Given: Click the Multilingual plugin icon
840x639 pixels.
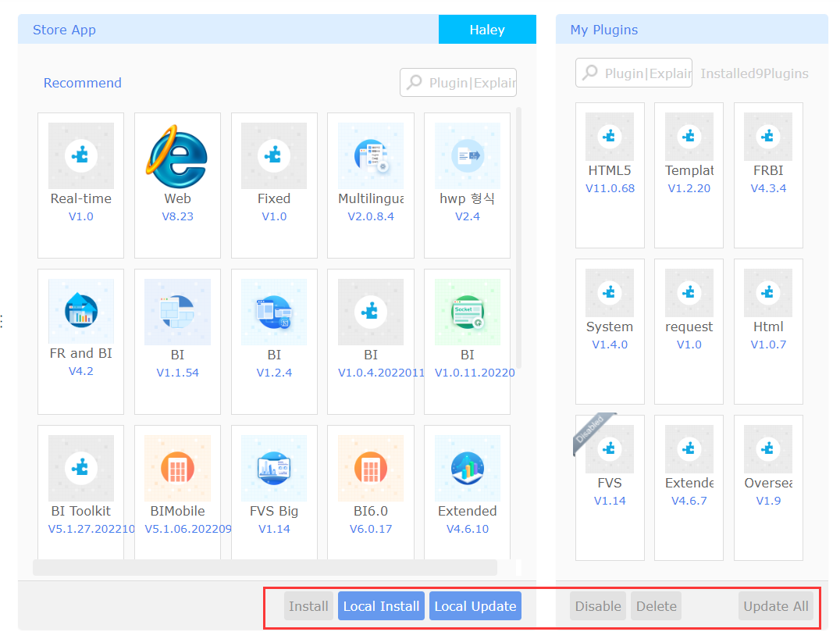Looking at the screenshot, I should [x=371, y=155].
